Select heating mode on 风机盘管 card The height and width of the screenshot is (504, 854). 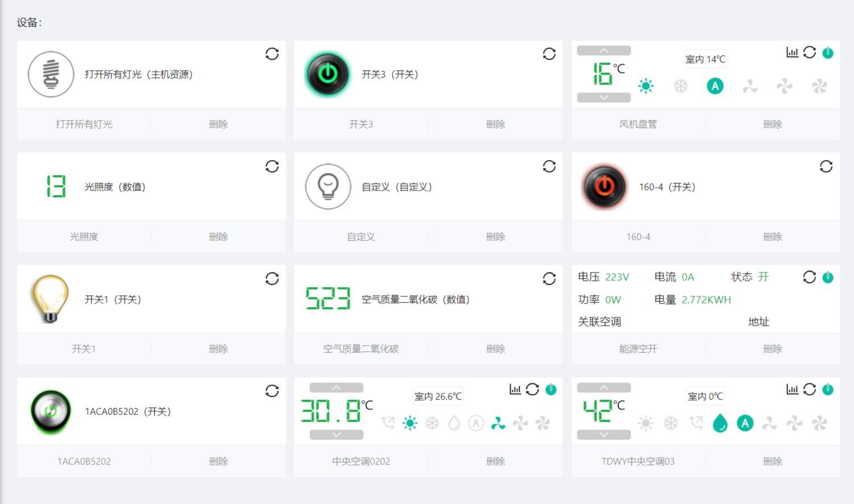[x=646, y=86]
